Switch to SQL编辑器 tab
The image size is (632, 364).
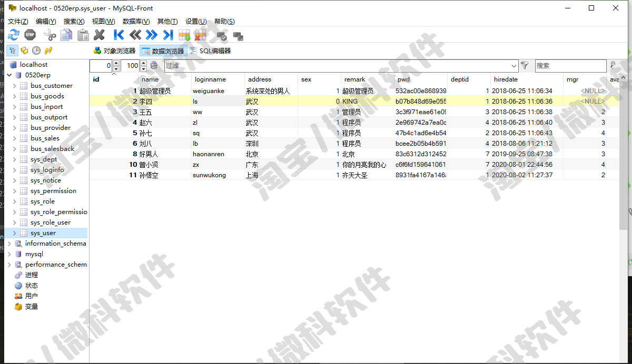click(x=210, y=51)
